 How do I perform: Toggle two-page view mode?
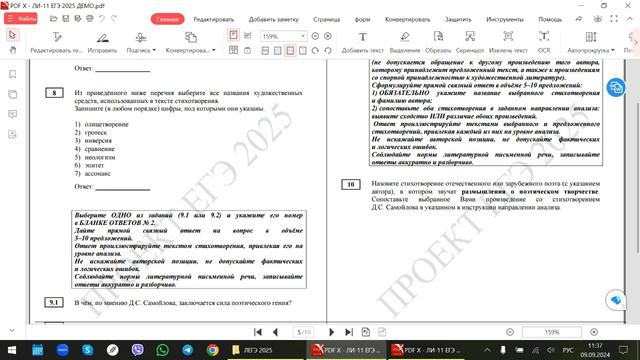233,50
